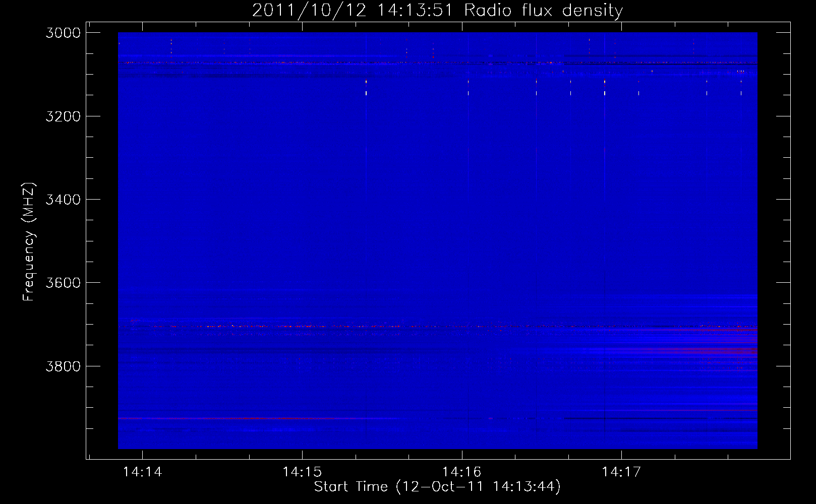This screenshot has height=504, width=816.
Task: Click the 'Start Time (12-Oct-11 14:13:44)' label
Action: point(437,487)
